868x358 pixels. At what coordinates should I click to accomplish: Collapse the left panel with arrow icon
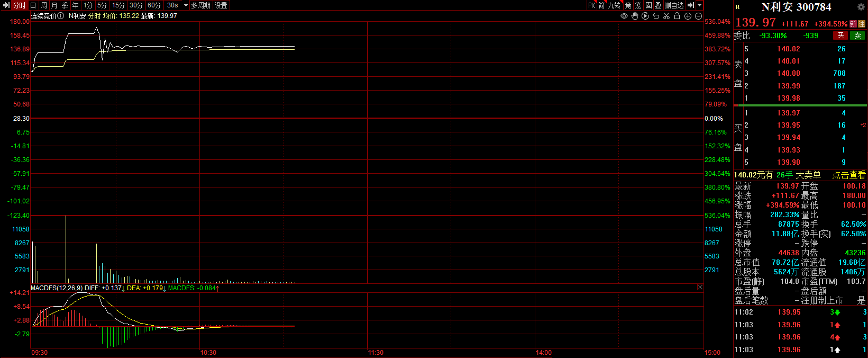click(6, 5)
